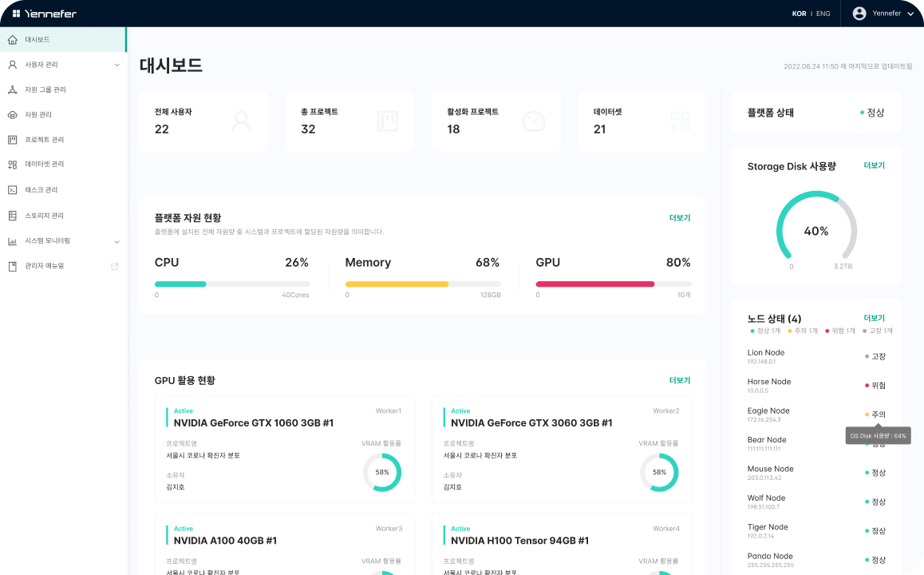The height and width of the screenshot is (575, 924).
Task: Select the NVIDIA A100 40GB #1 card title
Action: click(x=225, y=541)
